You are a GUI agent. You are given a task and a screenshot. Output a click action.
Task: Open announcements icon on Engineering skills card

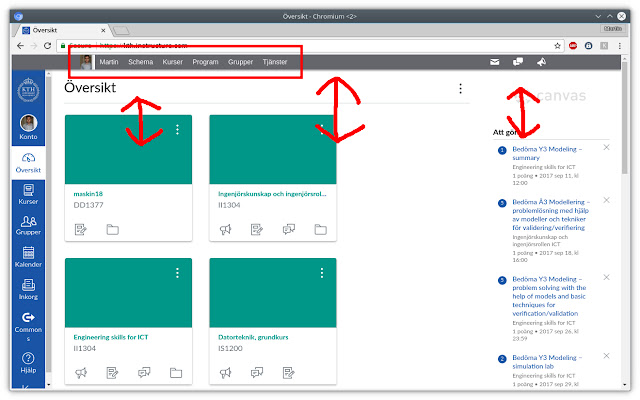click(81, 373)
